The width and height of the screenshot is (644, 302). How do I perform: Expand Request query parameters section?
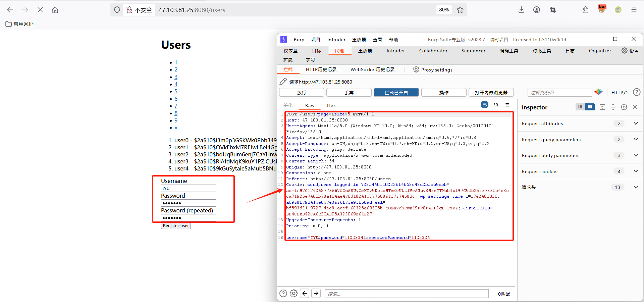pyautogui.click(x=580, y=139)
